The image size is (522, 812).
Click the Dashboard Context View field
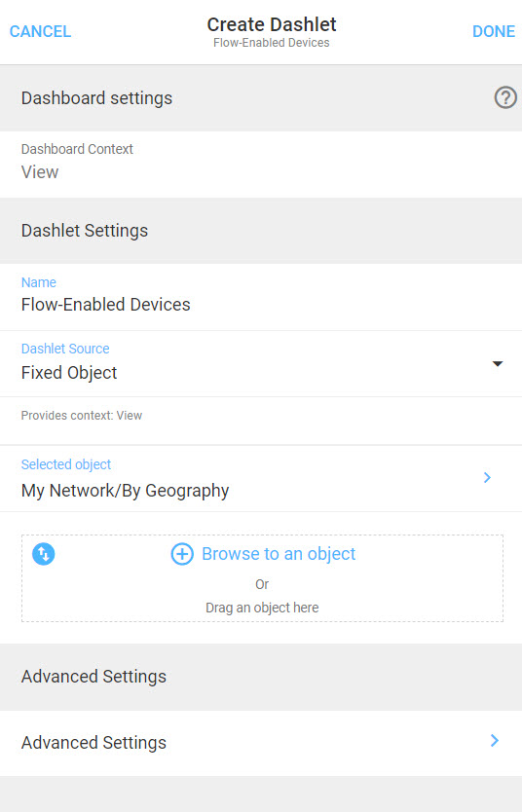click(x=261, y=165)
